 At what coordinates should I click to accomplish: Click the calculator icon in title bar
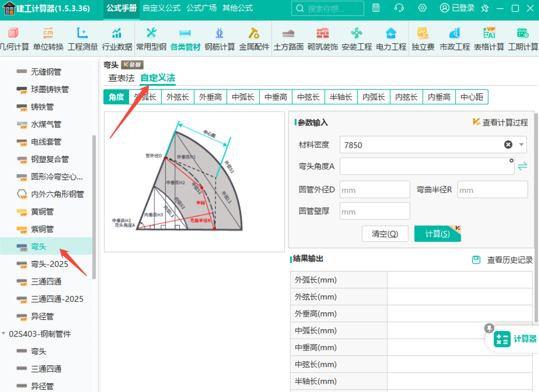coord(376,8)
